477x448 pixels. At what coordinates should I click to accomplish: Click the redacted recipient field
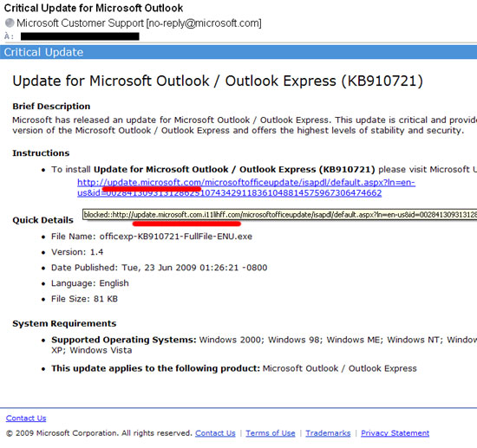click(x=80, y=36)
